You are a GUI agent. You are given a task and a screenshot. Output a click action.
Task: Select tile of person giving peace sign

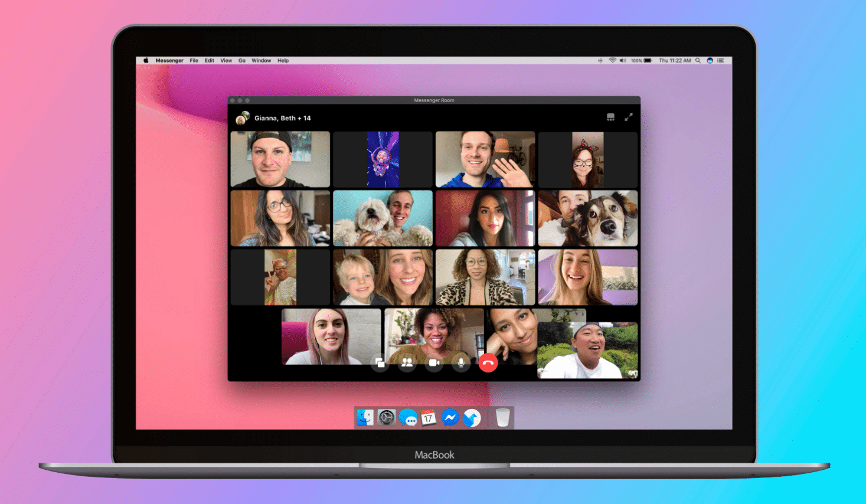(x=280, y=277)
